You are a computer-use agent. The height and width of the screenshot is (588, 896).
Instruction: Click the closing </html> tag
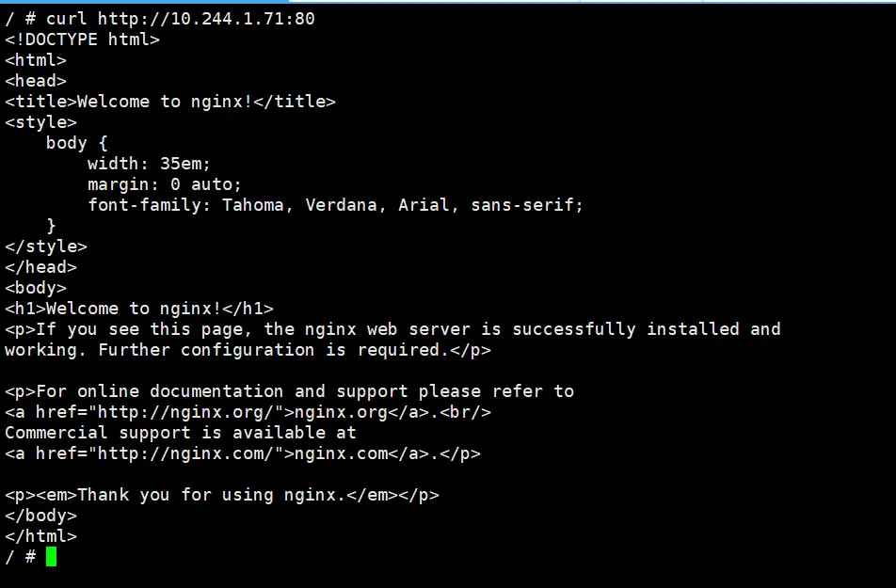pos(40,536)
